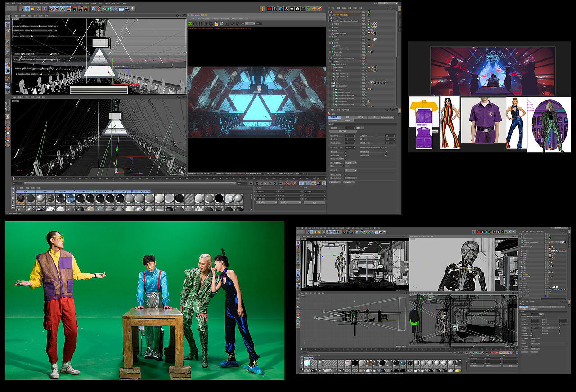Open the PT kernel dropdown in Live Viewer
This screenshot has width=576, height=392.
[250, 23]
